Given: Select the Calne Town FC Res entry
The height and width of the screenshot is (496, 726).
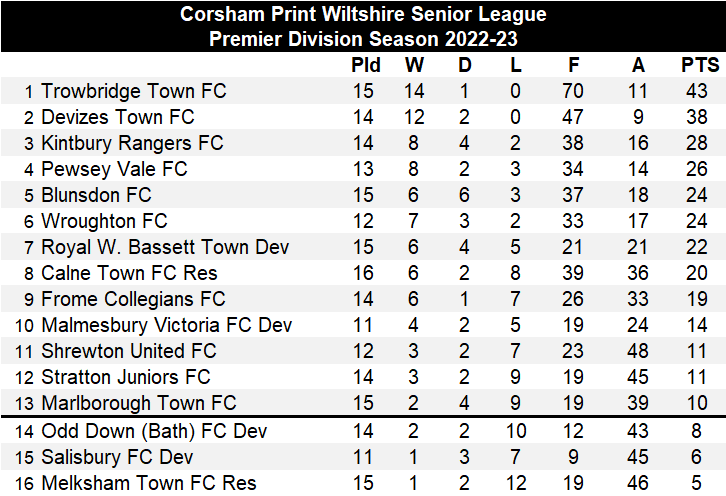Looking at the screenshot, I should tap(129, 273).
